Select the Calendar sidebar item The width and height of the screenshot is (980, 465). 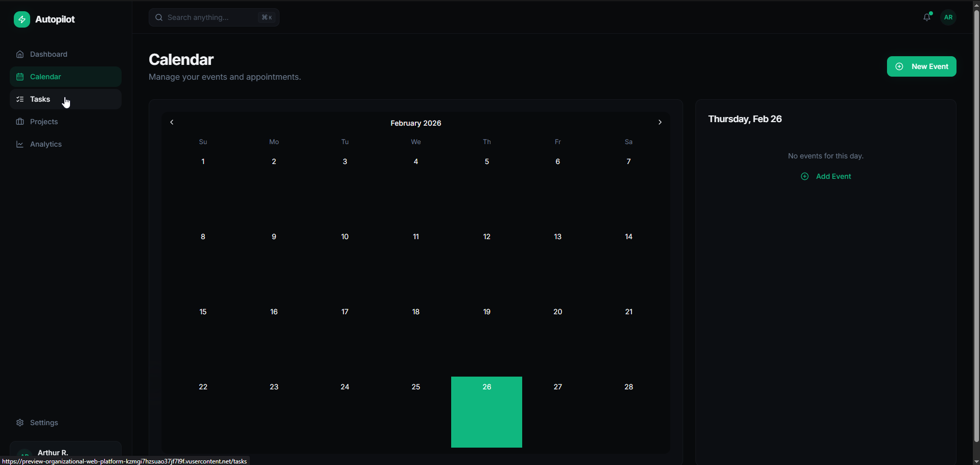point(45,77)
